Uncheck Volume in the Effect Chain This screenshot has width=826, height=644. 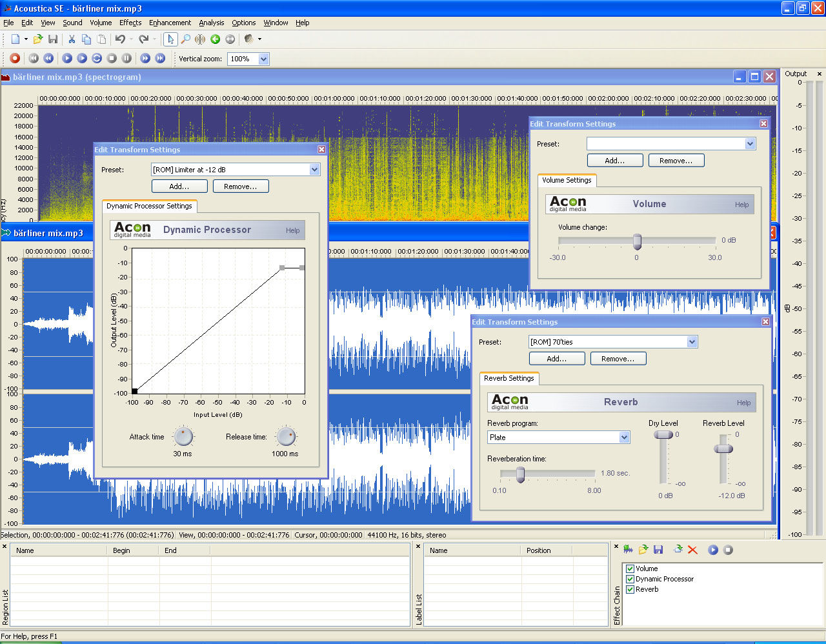pos(630,569)
